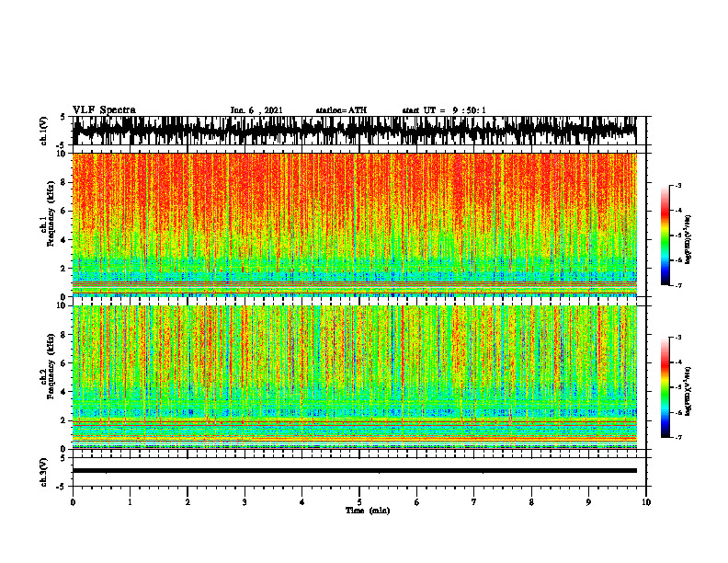Image resolution: width=728 pixels, height=563 pixels.
Task: Click time axis tick label 1
Action: (130, 502)
